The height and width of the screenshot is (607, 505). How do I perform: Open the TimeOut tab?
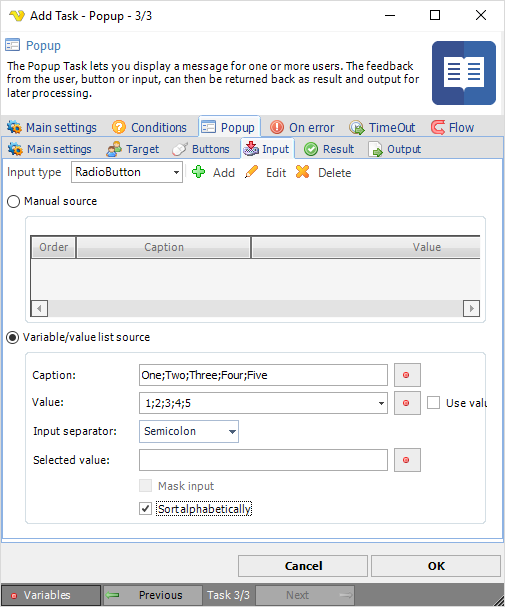(x=382, y=127)
